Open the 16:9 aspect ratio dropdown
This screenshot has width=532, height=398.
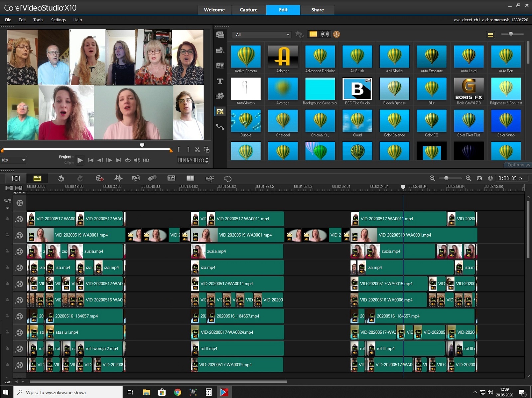13,160
